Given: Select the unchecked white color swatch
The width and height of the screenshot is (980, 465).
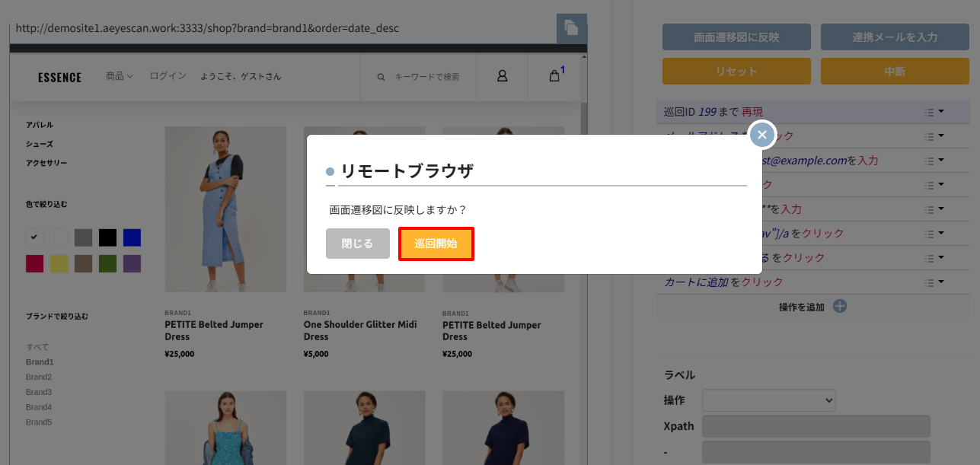Looking at the screenshot, I should coord(59,237).
